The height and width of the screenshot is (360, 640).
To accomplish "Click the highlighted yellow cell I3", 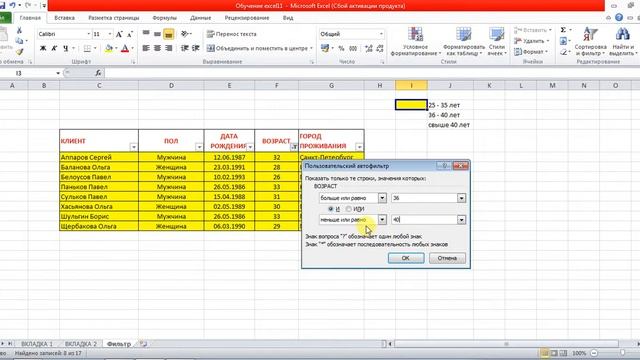I will (411, 105).
